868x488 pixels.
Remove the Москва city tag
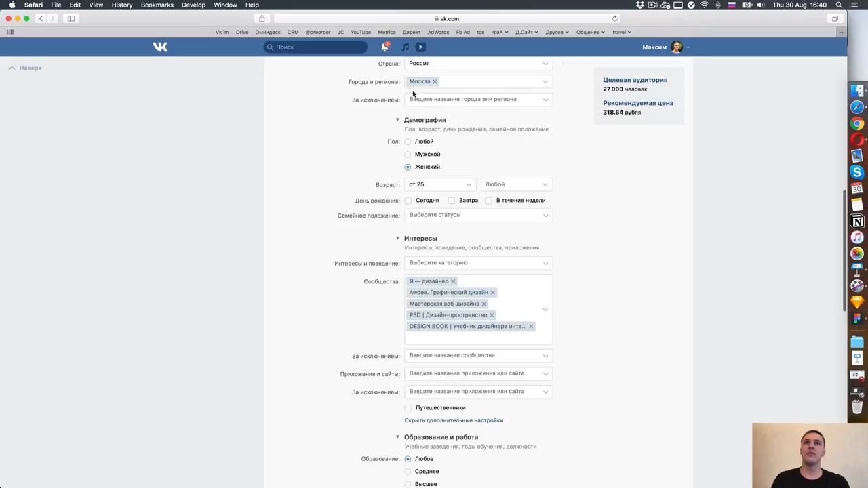click(435, 81)
